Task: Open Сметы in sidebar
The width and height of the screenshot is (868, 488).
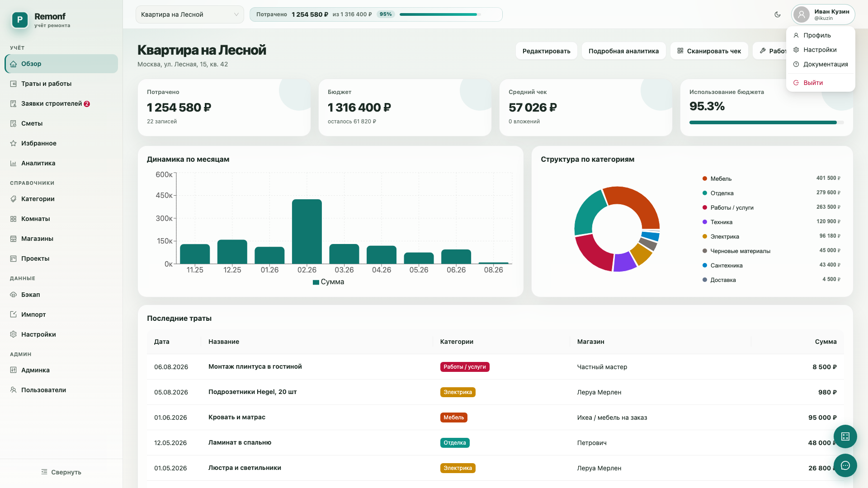Action: (61, 123)
